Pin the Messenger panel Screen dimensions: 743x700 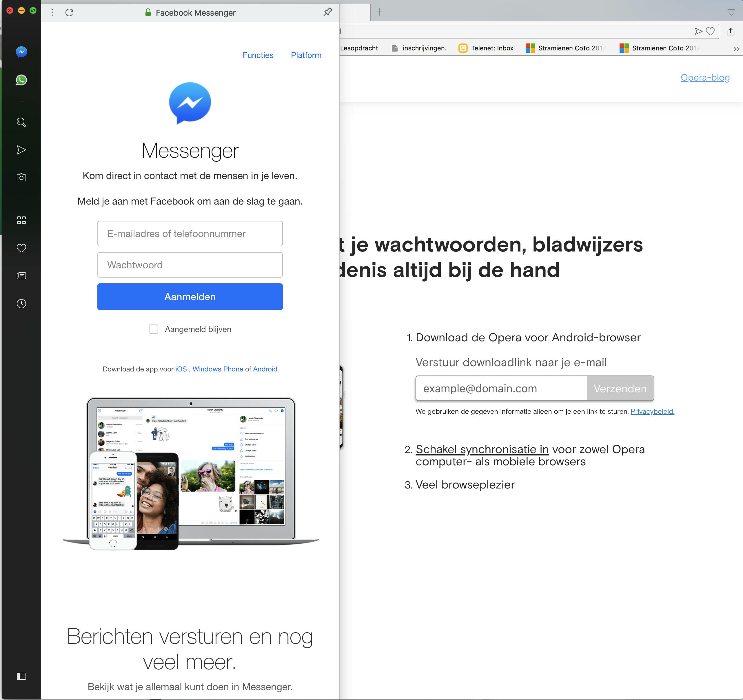[x=327, y=12]
